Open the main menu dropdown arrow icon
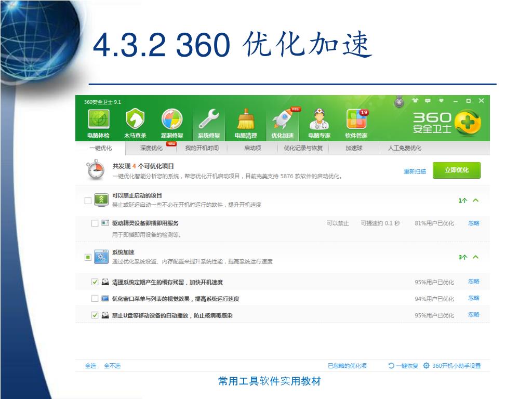Viewport: 532px width, 399px height. pyautogui.click(x=441, y=100)
